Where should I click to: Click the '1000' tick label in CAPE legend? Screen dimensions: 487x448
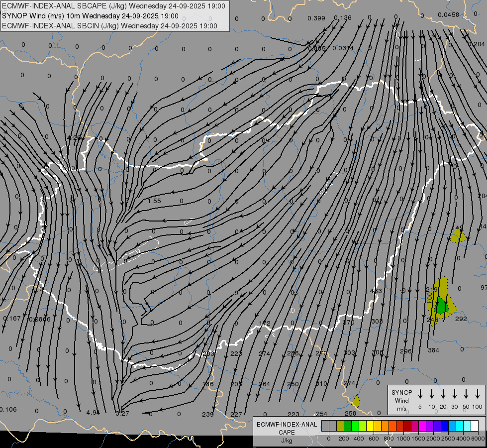(x=403, y=439)
